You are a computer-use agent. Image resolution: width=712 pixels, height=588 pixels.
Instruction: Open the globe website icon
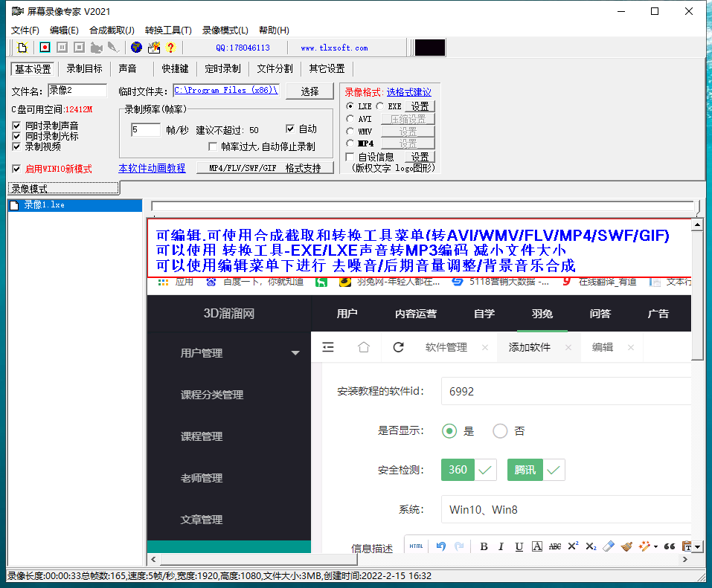136,48
